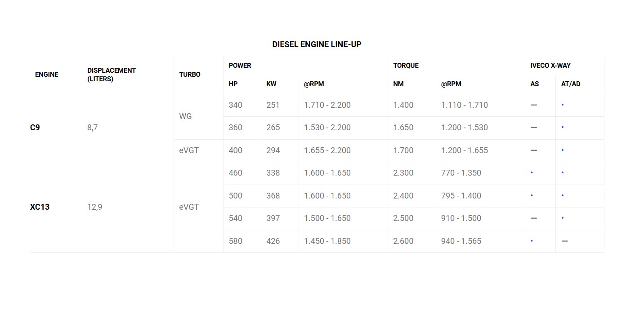The width and height of the screenshot is (644, 313).
Task: Select the C9 engine row label
Action: coord(35,128)
